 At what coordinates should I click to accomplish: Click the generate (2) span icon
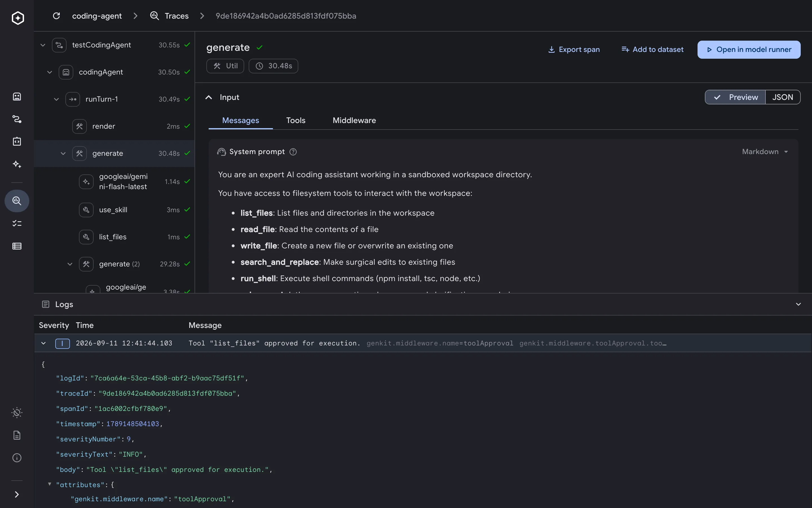pos(86,264)
